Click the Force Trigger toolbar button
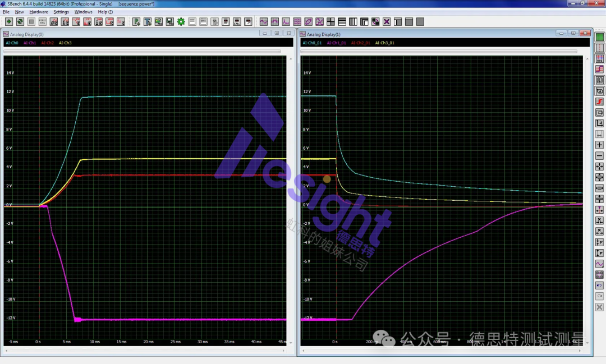This screenshot has height=364, width=606. (x=43, y=22)
